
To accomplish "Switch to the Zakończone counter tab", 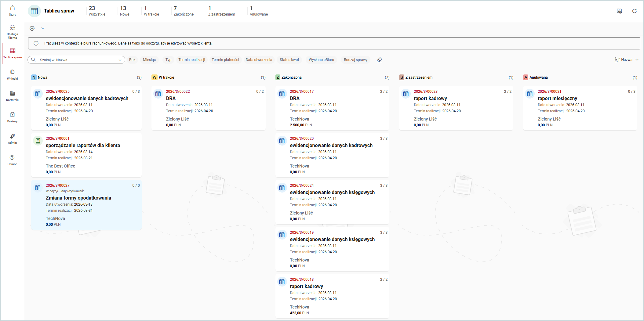I will click(x=183, y=11).
